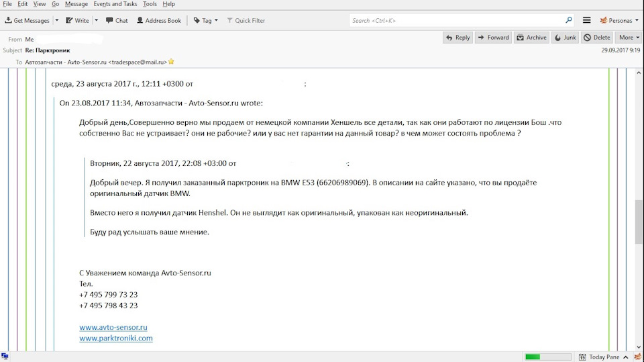
Task: Click the signature line 'С Уважением команда Avto-Sensor.ru'
Action: [x=145, y=273]
